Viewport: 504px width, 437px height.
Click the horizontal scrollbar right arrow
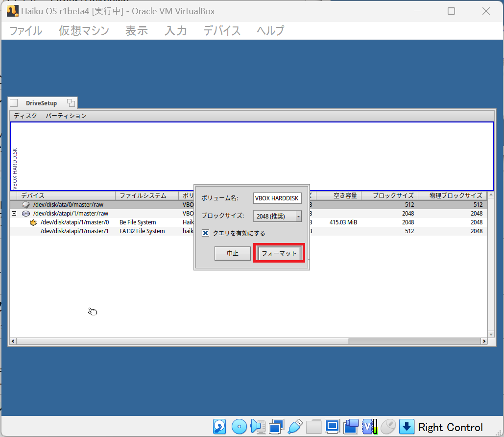point(484,341)
